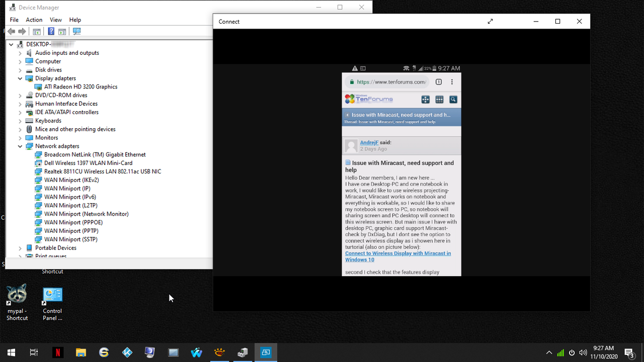
Task: Click the Back arrow in Device Manager toolbar
Action: point(11,31)
